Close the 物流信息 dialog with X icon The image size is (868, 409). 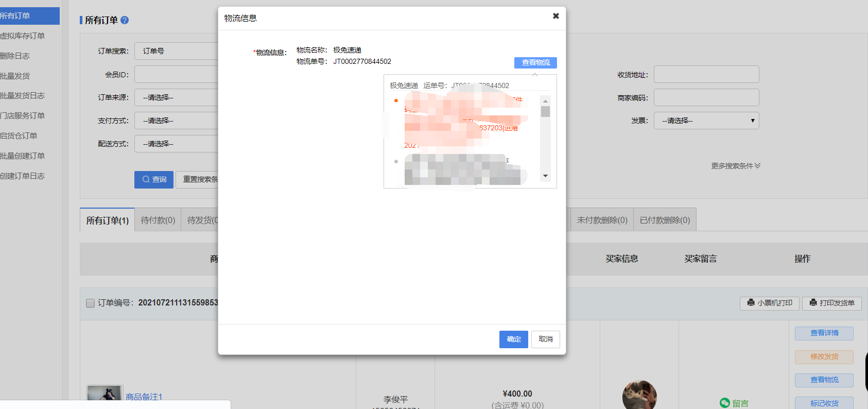point(555,16)
